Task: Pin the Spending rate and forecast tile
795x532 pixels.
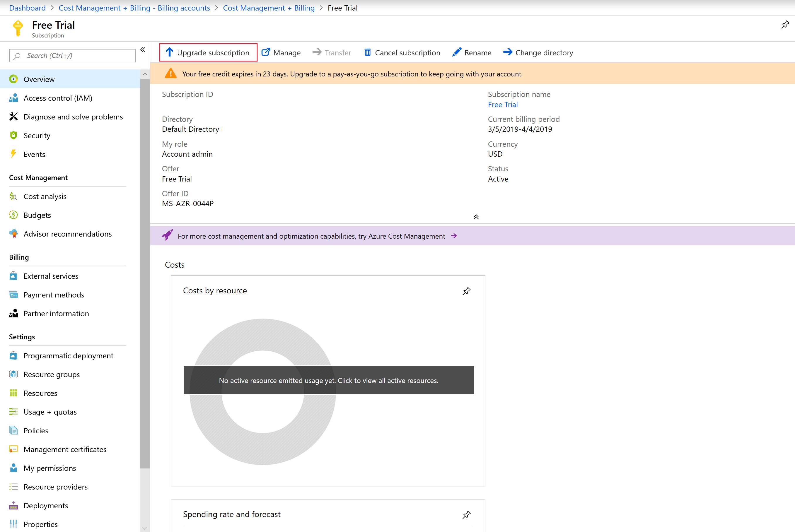Action: click(466, 515)
